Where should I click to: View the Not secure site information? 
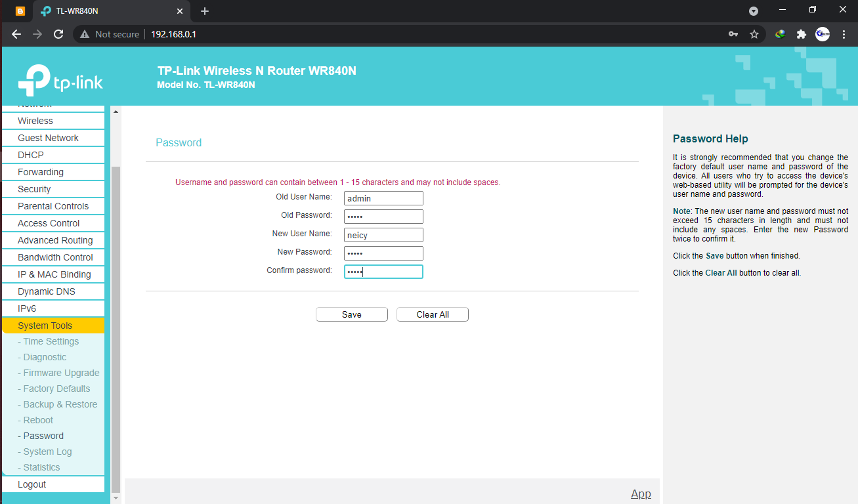(x=110, y=34)
